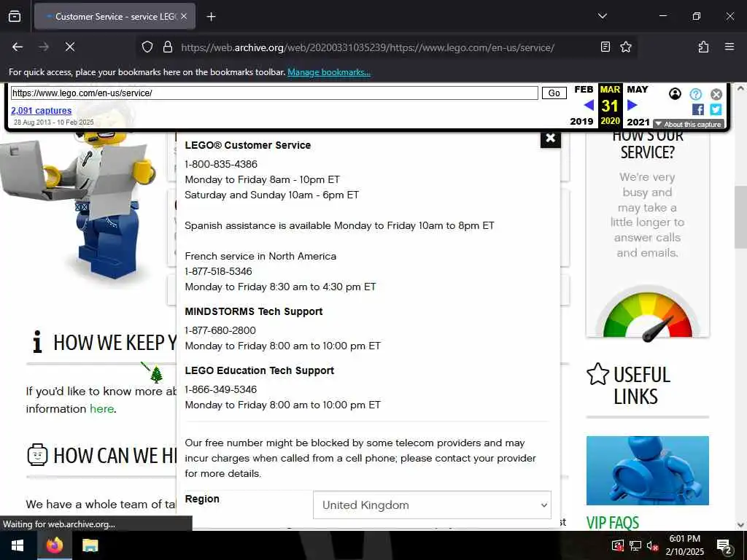View site security padlock info

pos(168,47)
